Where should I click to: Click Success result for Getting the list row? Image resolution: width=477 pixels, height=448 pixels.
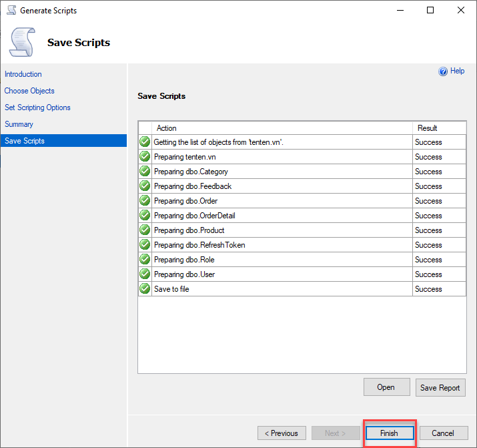point(428,142)
